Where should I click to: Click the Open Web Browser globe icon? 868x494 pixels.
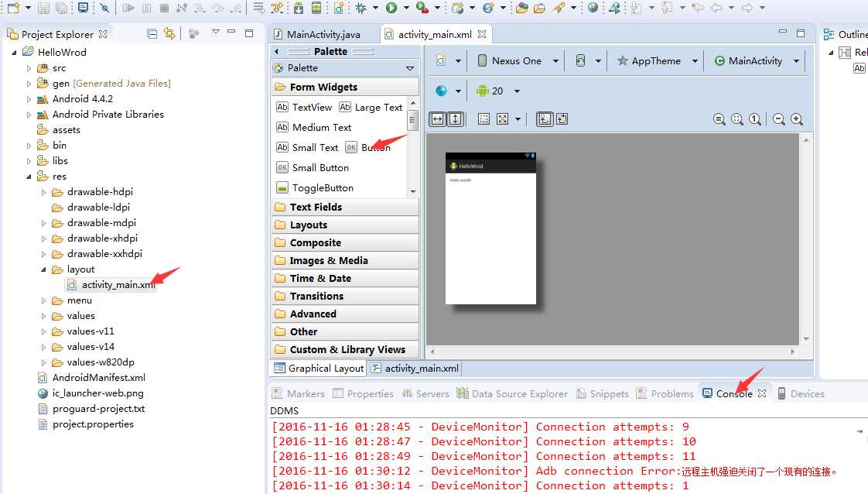coord(593,8)
